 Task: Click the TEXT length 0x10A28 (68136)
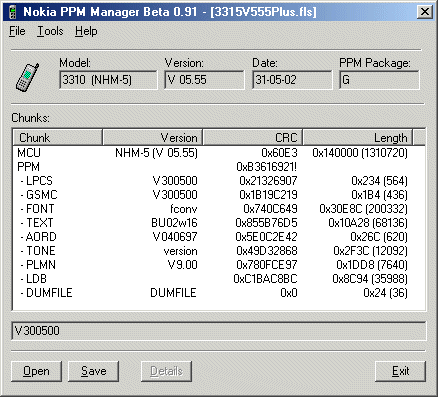click(368, 223)
